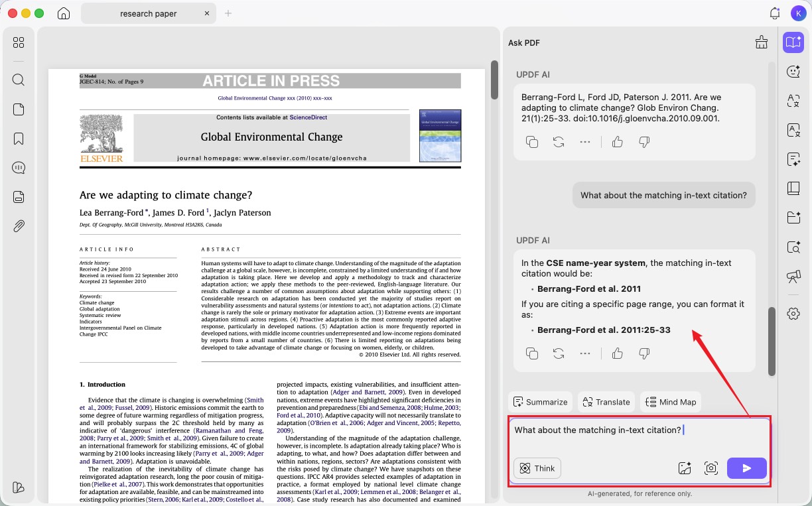Screen dimensions: 812x506
Task: Close the research paper tab
Action: tap(207, 13)
